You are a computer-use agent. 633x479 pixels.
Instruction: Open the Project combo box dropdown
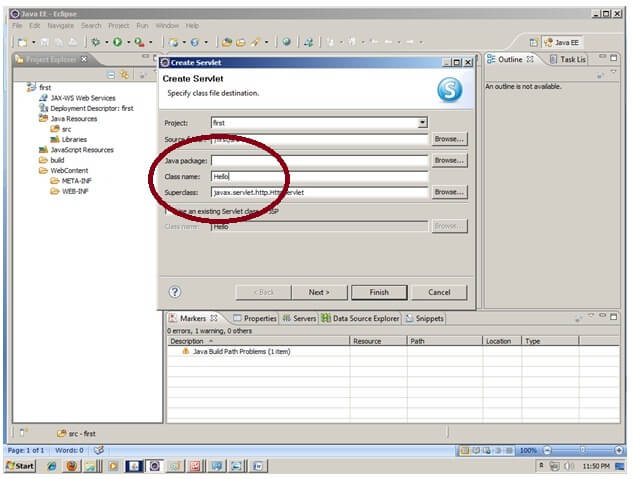click(x=422, y=122)
